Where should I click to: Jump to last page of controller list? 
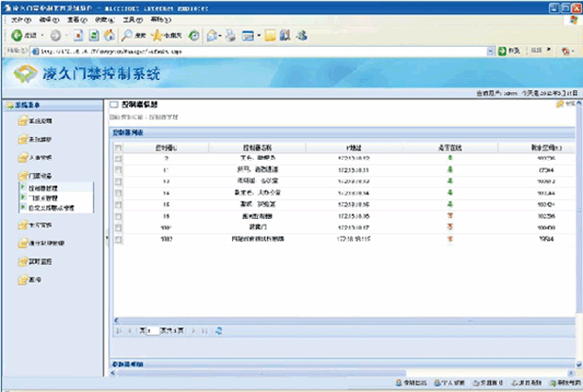[x=202, y=330]
